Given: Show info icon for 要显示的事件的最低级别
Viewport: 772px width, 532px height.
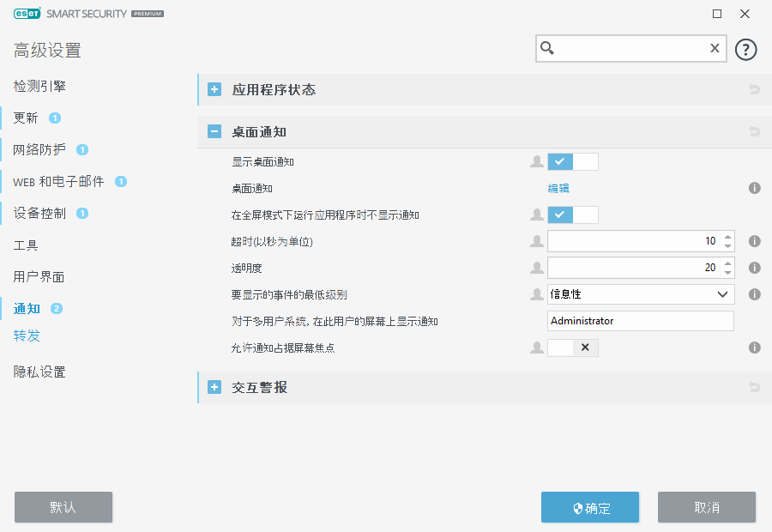Looking at the screenshot, I should click(754, 294).
